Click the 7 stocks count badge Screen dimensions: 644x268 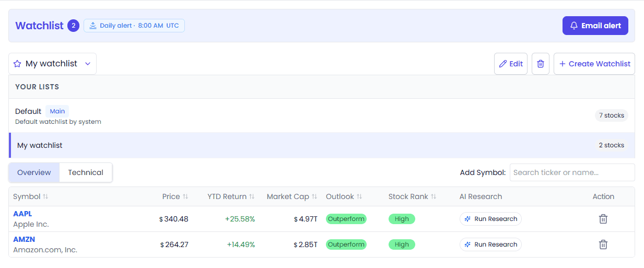611,115
